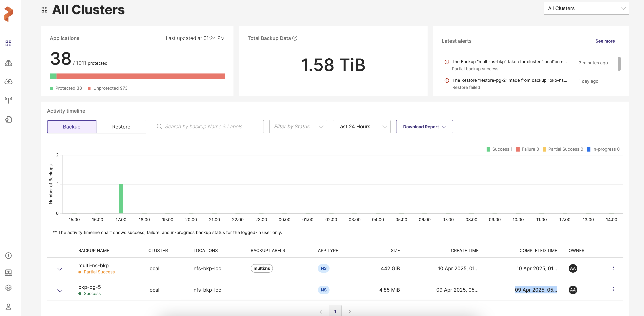Click the cloud upload backup icon
644x316 pixels.
coord(9,82)
